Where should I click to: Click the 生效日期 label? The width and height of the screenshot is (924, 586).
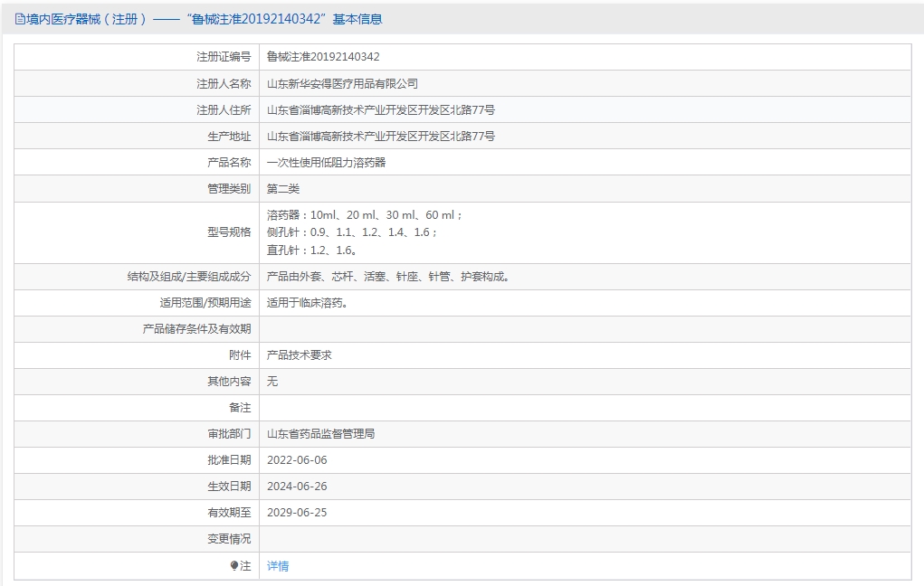point(229,487)
